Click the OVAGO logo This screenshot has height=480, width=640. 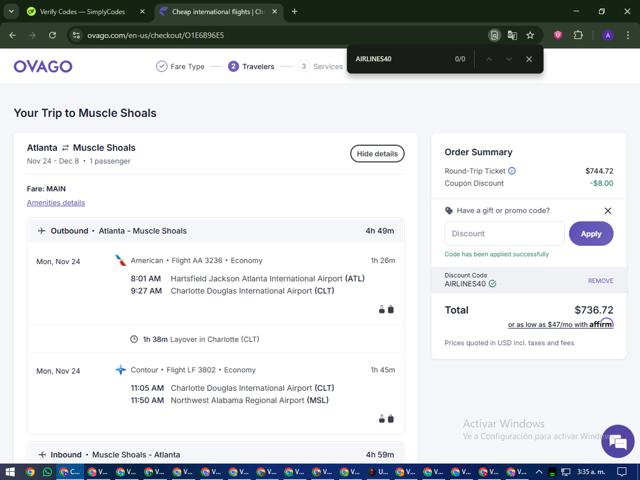click(43, 66)
